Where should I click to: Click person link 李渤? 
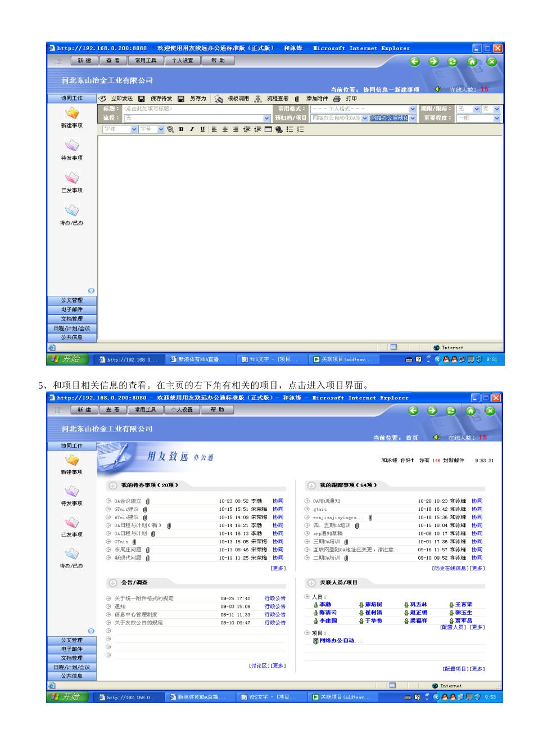(325, 605)
